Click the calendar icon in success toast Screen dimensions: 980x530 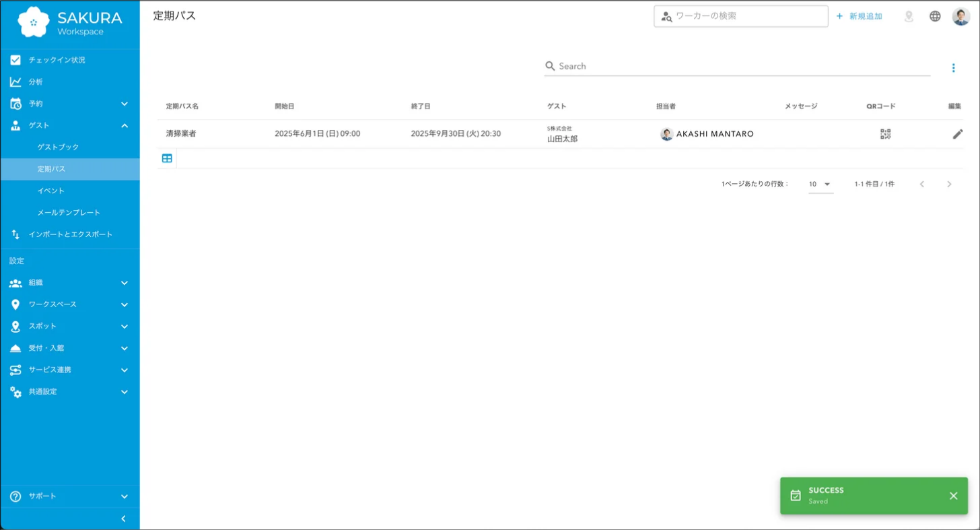pyautogui.click(x=795, y=496)
